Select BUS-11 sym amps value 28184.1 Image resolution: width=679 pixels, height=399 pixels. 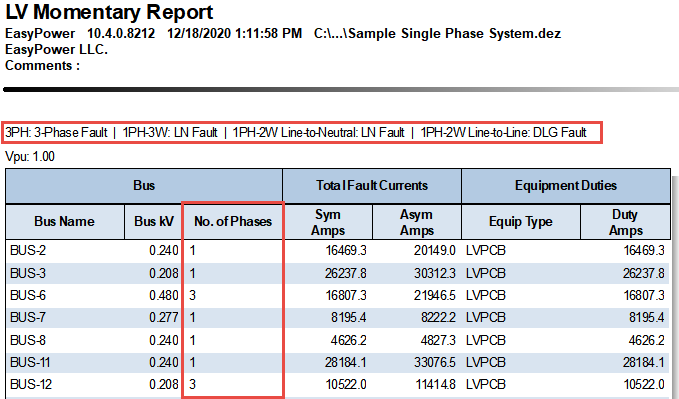click(x=346, y=362)
